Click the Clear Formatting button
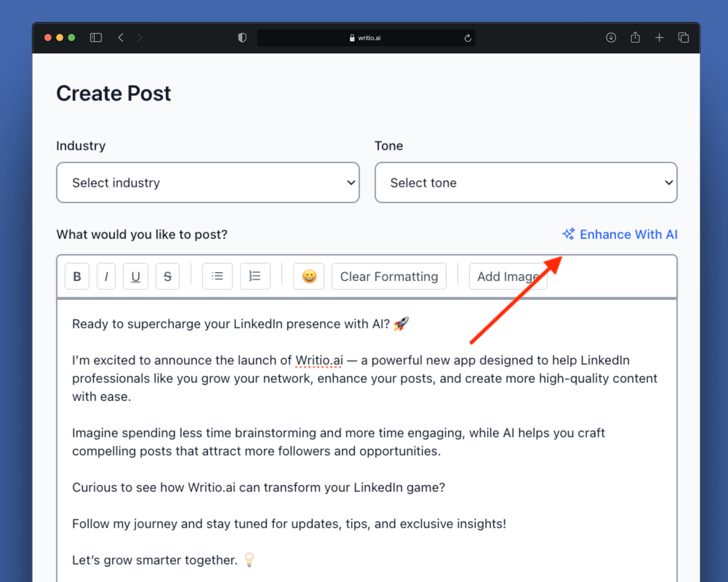Image resolution: width=728 pixels, height=582 pixels. tap(389, 276)
